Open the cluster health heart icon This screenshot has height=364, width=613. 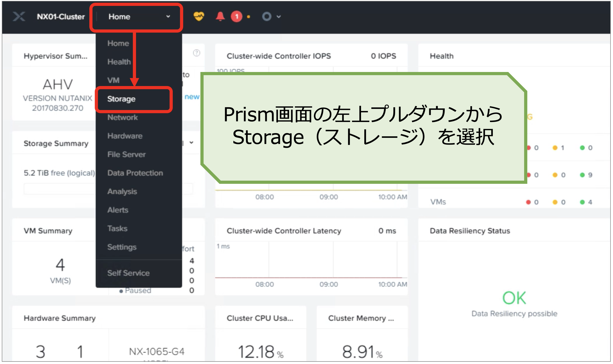198,17
